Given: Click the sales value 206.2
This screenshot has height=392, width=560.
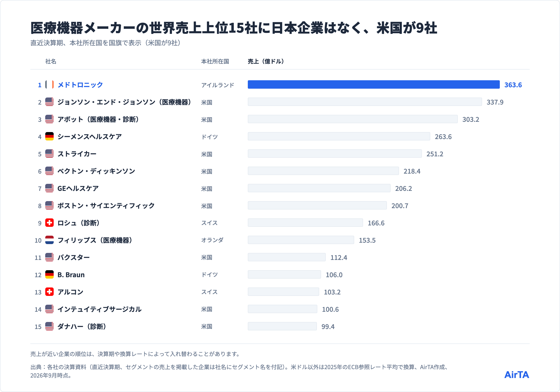Looking at the screenshot, I should 404,189.
